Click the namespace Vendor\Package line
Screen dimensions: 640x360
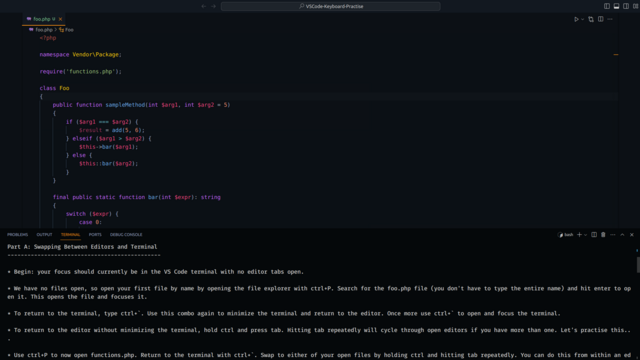tap(80, 54)
